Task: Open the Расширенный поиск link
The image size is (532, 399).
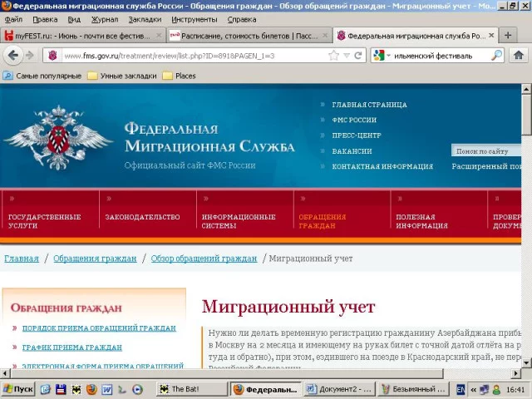Action: [x=486, y=166]
